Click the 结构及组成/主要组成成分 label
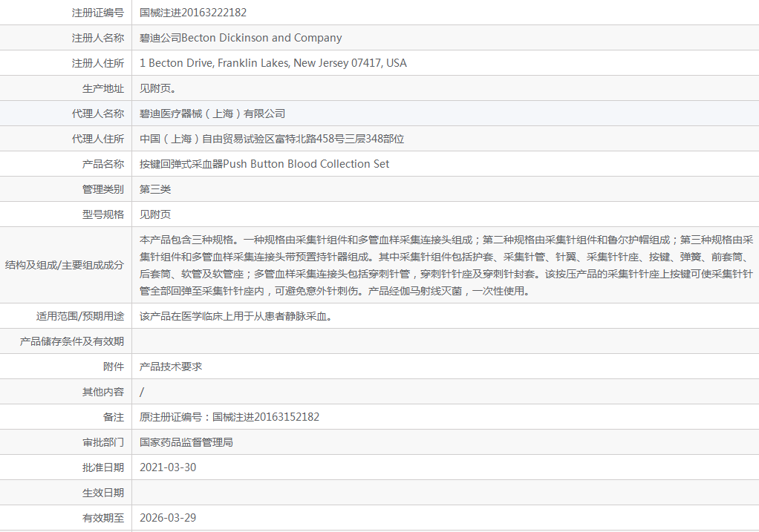 point(65,265)
